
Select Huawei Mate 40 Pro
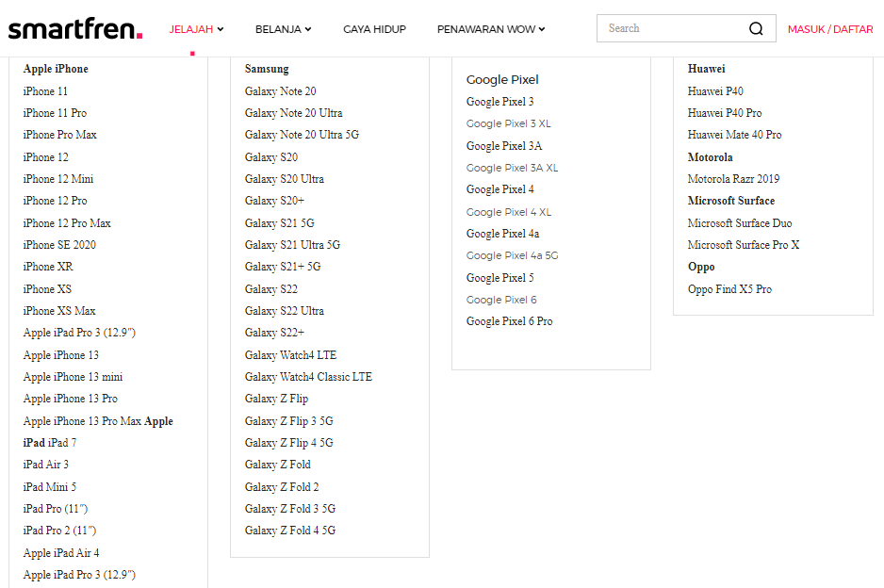734,135
